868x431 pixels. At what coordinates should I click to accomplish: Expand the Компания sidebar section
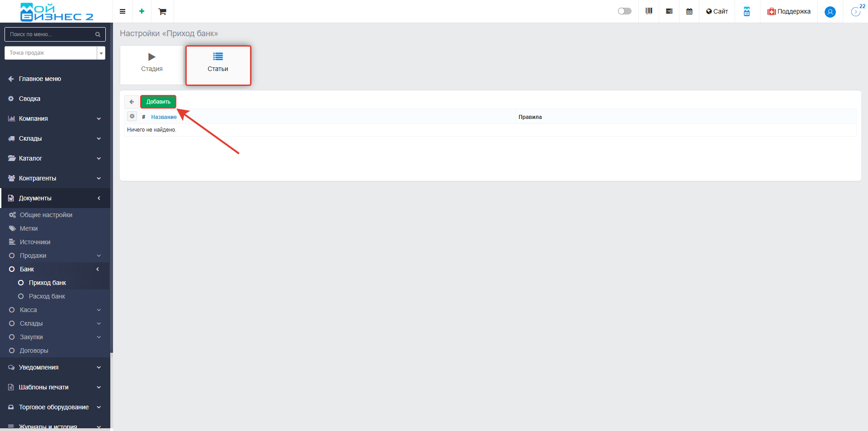tap(55, 118)
